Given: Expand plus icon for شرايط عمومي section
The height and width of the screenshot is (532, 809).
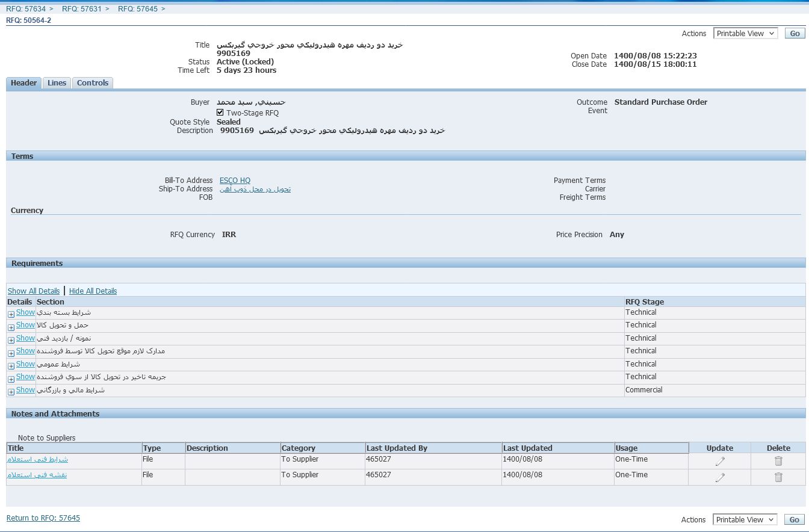Looking at the screenshot, I should click(11, 366).
